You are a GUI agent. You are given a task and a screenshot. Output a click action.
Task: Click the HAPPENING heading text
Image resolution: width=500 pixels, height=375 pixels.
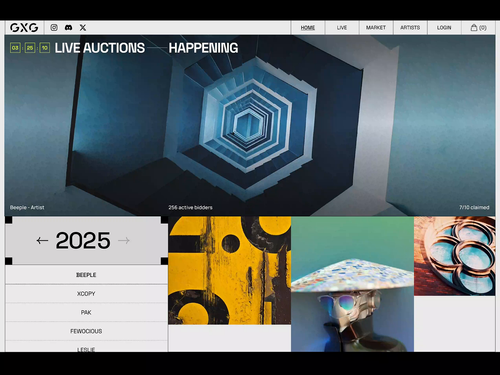(x=203, y=48)
